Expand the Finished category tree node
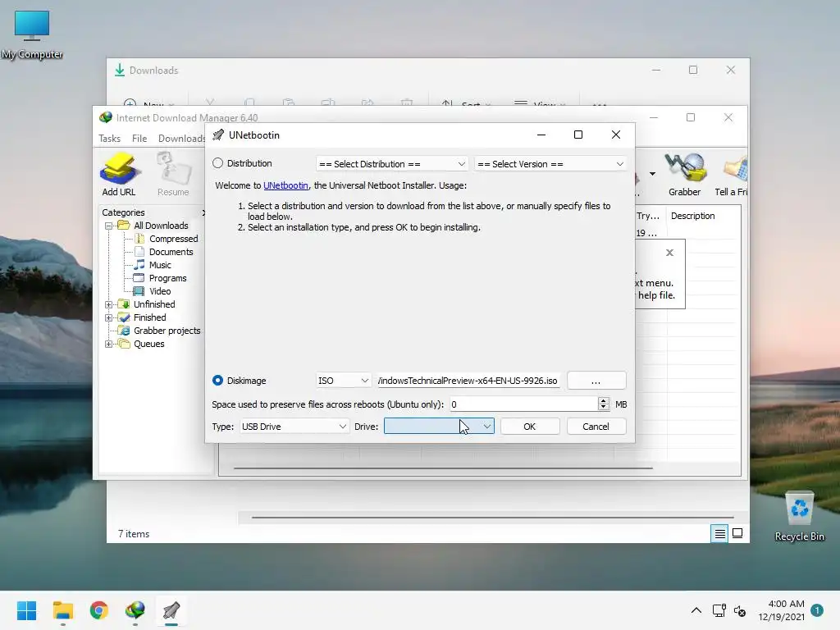 (x=109, y=317)
